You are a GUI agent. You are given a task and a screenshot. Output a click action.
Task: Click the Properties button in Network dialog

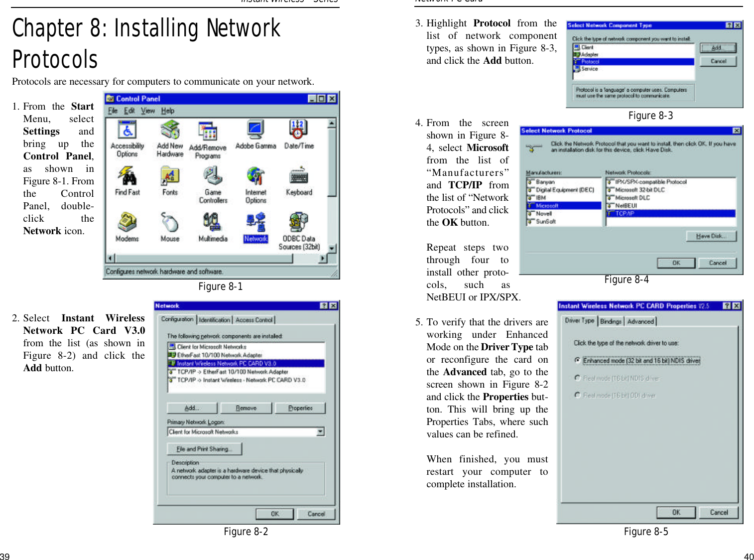(x=300, y=408)
